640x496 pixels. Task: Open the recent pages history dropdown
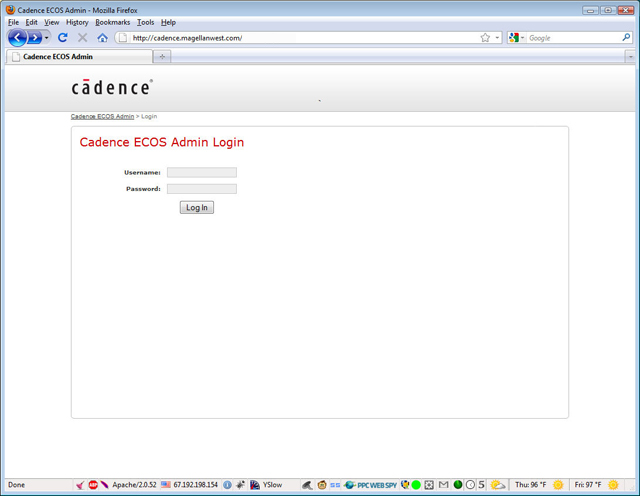(x=47, y=38)
